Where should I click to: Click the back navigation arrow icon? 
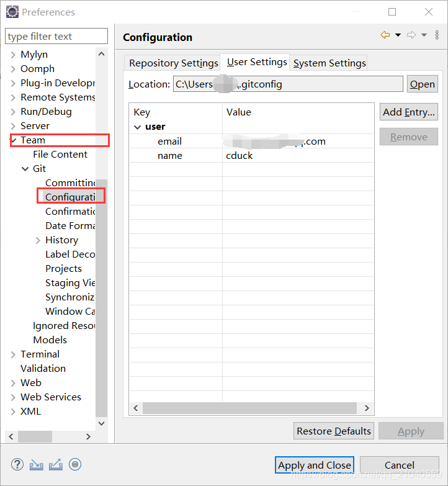click(385, 35)
